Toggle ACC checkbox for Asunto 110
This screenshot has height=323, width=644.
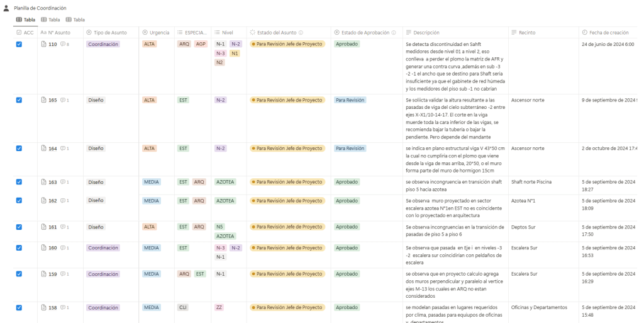click(x=19, y=44)
